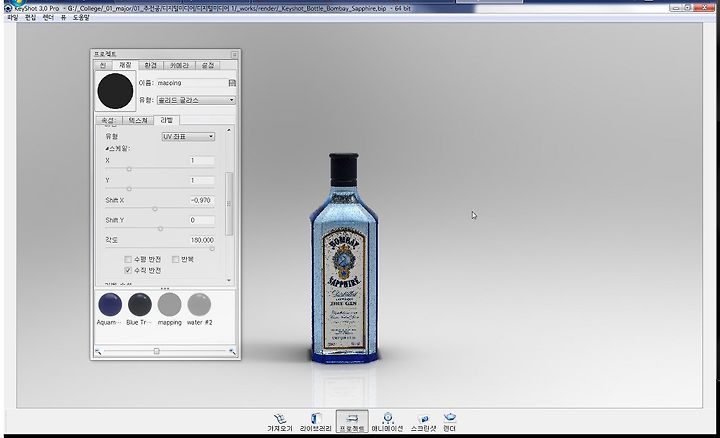This screenshot has height=438, width=720.
Task: Select the water #2 material ball
Action: click(x=199, y=304)
